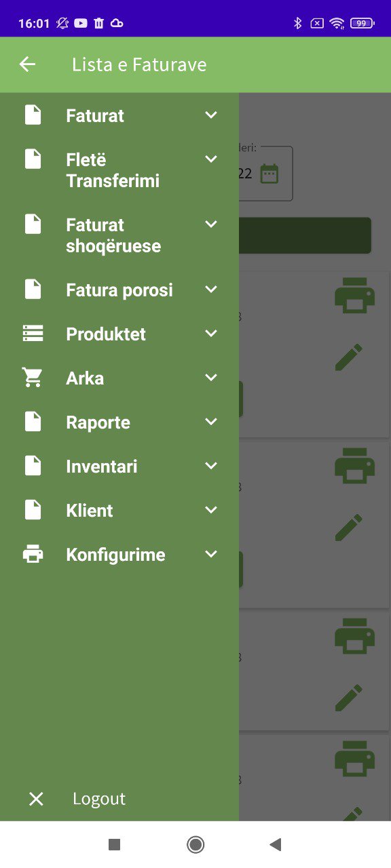
Task: Click the Logout X icon
Action: [36, 799]
